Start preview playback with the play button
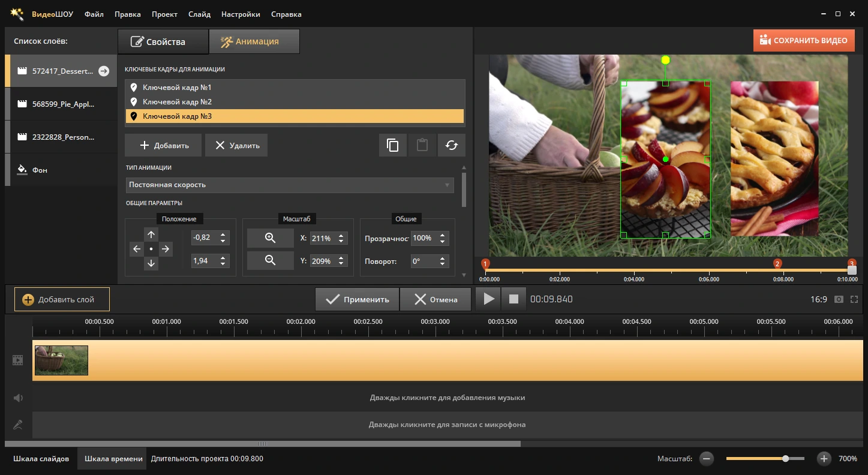Screen dimensions: 868x475 489,299
